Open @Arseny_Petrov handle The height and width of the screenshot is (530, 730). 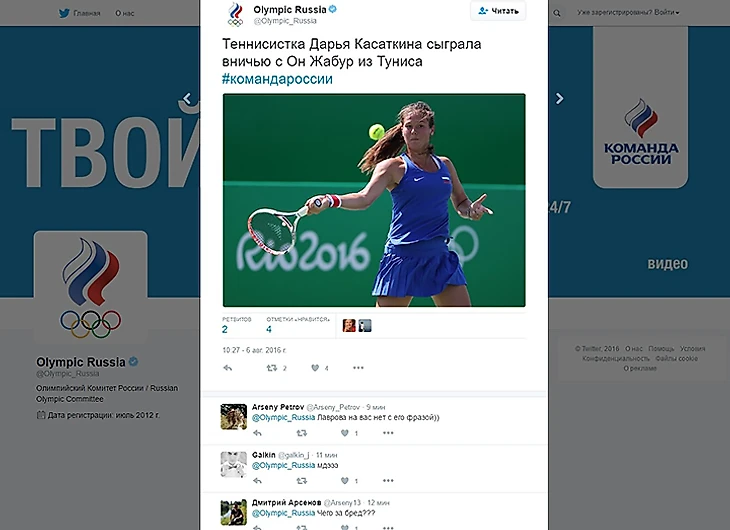point(333,407)
